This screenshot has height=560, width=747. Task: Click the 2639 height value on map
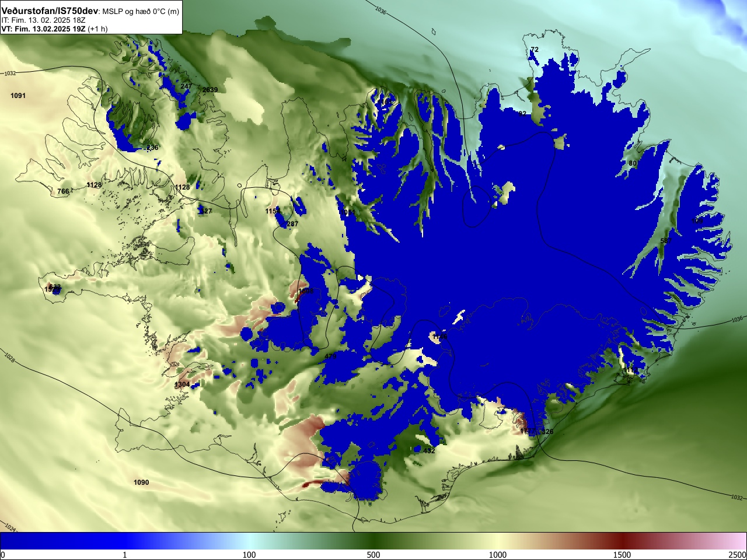point(210,90)
